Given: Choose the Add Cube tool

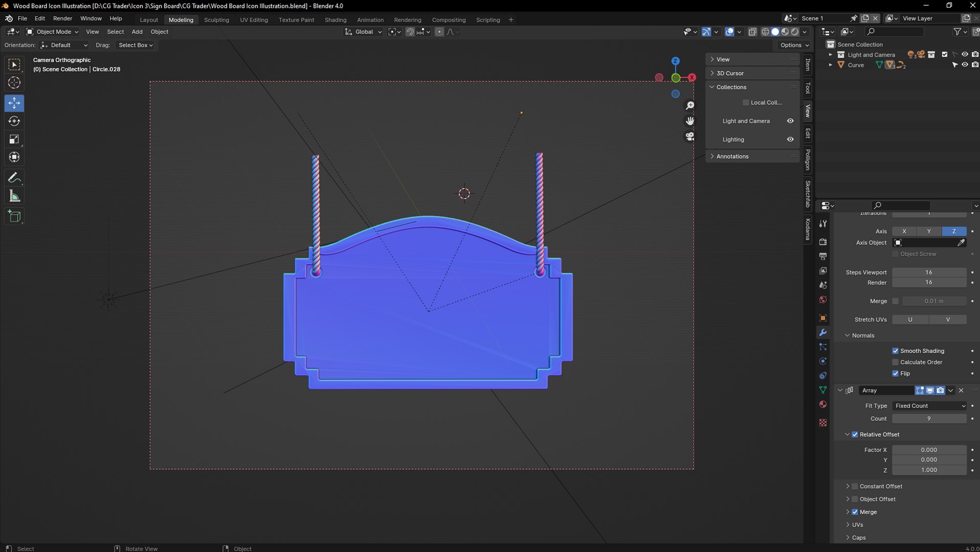Looking at the screenshot, I should [x=14, y=216].
